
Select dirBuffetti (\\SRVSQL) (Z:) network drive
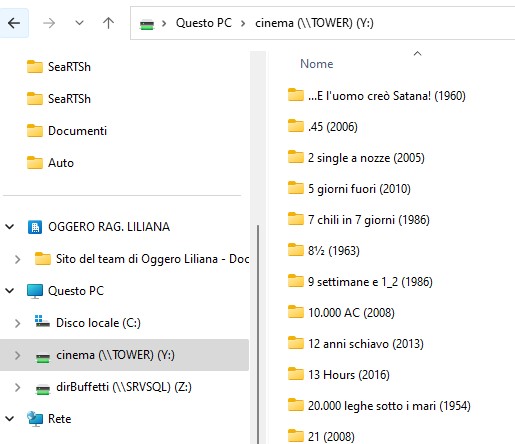[x=113, y=387]
